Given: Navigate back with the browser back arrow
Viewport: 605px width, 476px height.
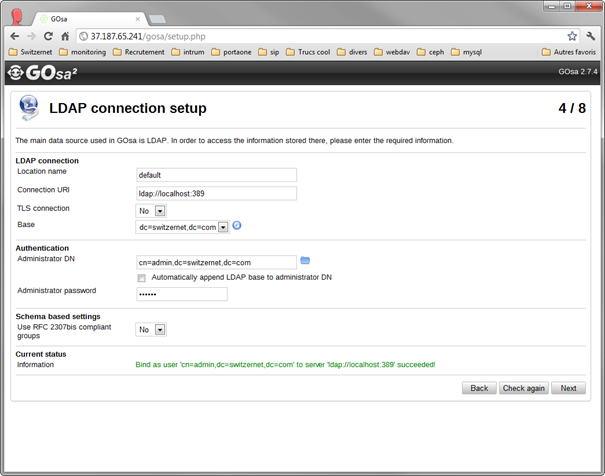Looking at the screenshot, I should 15,36.
